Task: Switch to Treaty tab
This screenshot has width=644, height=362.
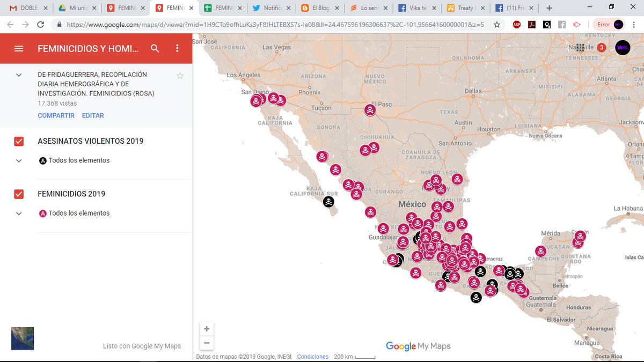Action: [466, 8]
